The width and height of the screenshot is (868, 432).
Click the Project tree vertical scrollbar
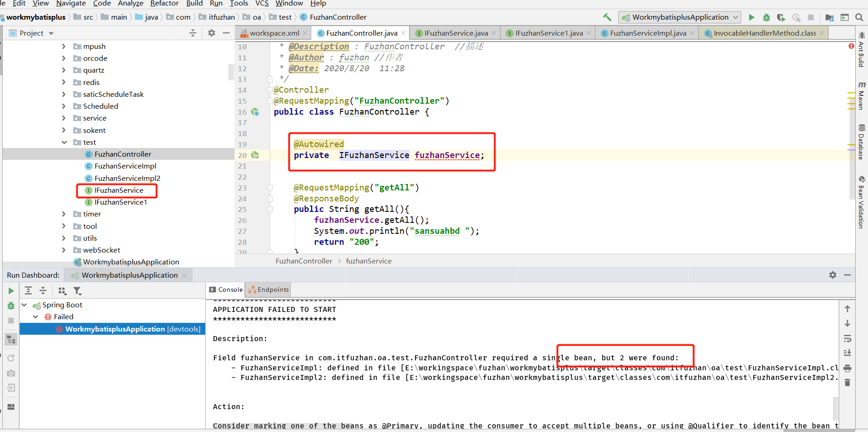pyautogui.click(x=231, y=72)
